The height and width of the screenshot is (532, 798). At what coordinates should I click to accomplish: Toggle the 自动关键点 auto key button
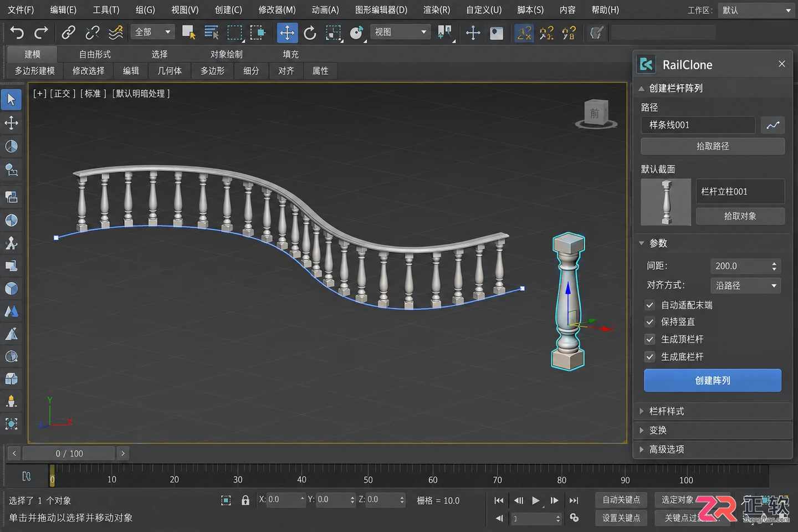tap(621, 500)
